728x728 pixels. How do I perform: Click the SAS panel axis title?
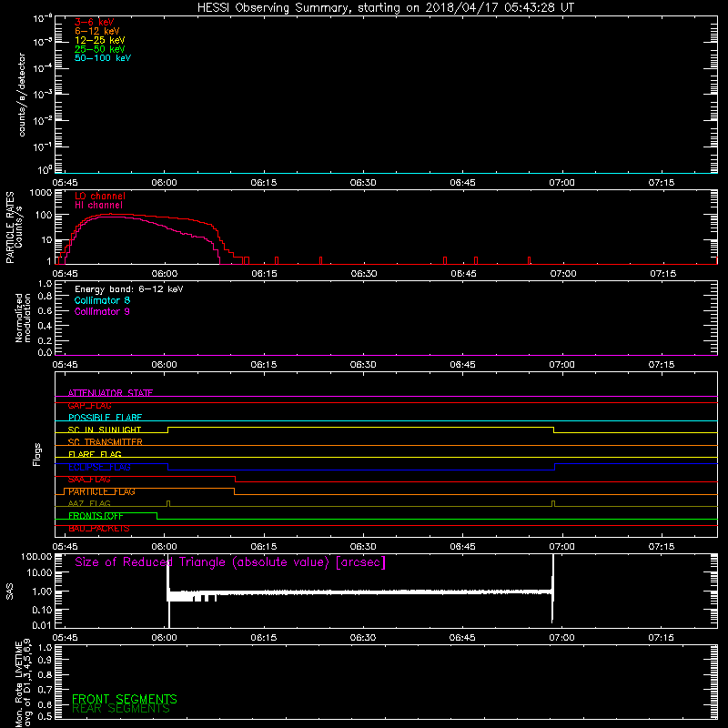9,591
